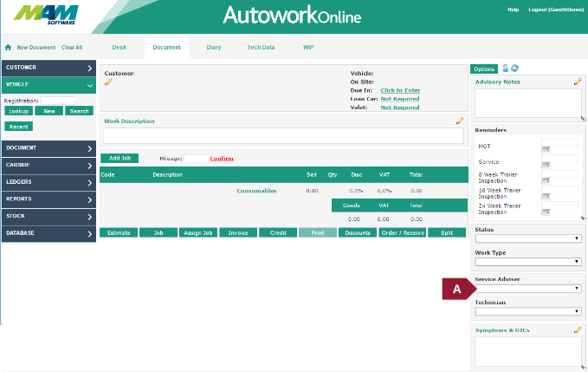
Task: Collapse the Vehicle sidebar section
Action: (48, 85)
